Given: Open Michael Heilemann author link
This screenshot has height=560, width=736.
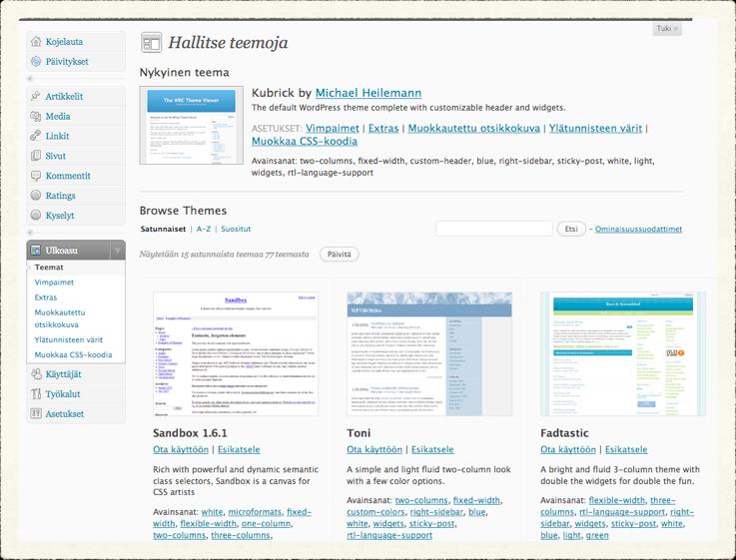Looking at the screenshot, I should (x=368, y=93).
